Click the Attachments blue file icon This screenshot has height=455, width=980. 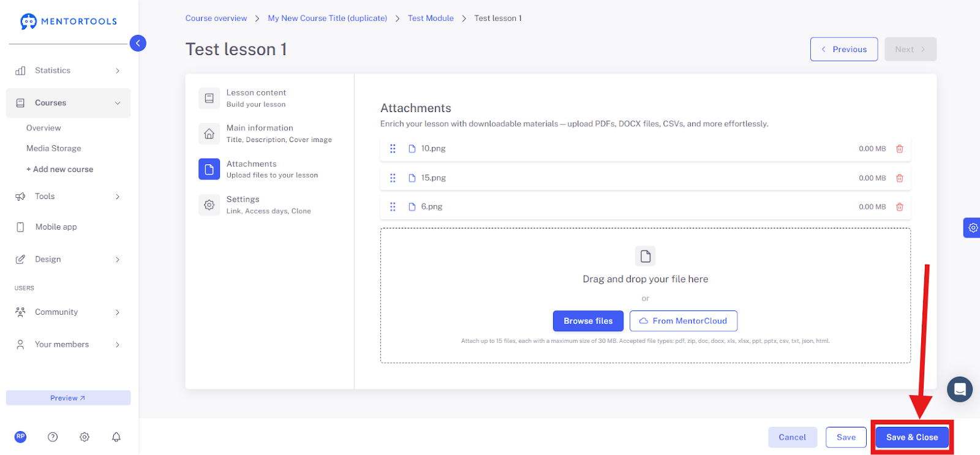click(209, 169)
